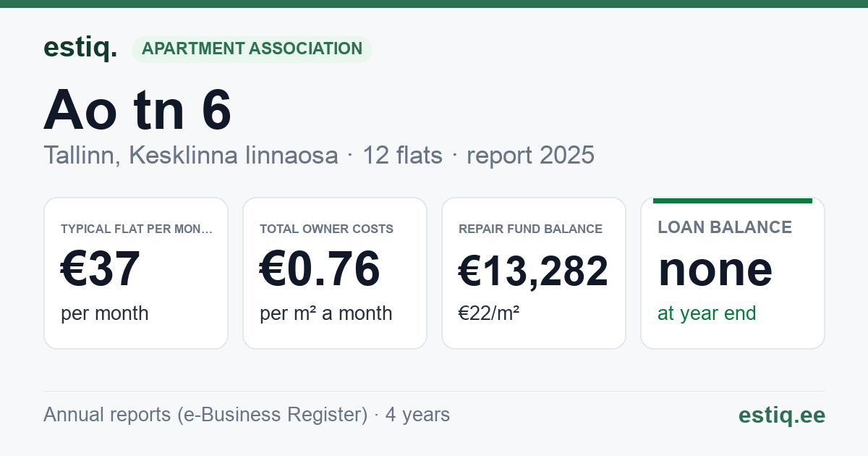Open the Total owner costs card

(335, 273)
